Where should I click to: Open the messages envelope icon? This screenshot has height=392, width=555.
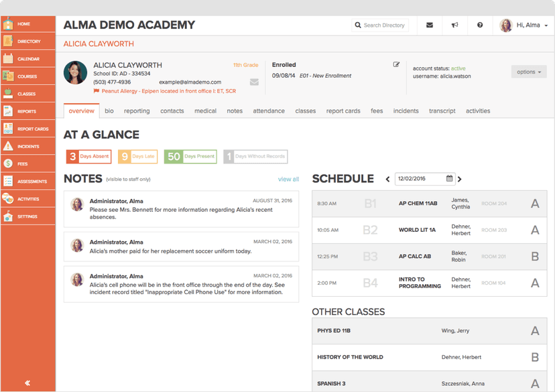[x=429, y=25]
